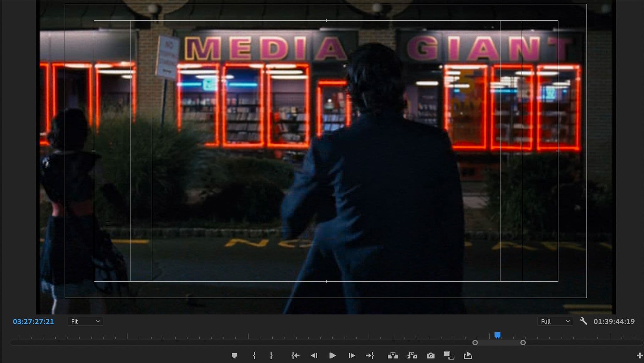
Task: Go to Out point
Action: pos(370,355)
